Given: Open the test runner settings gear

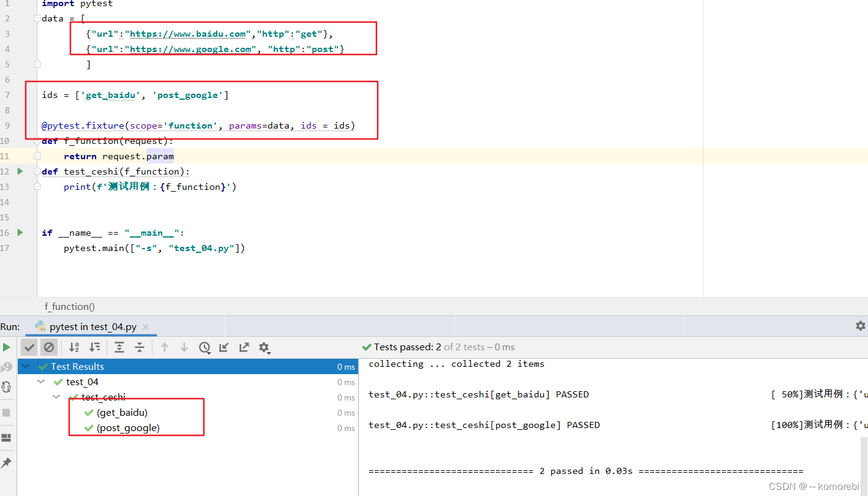Looking at the screenshot, I should (264, 347).
